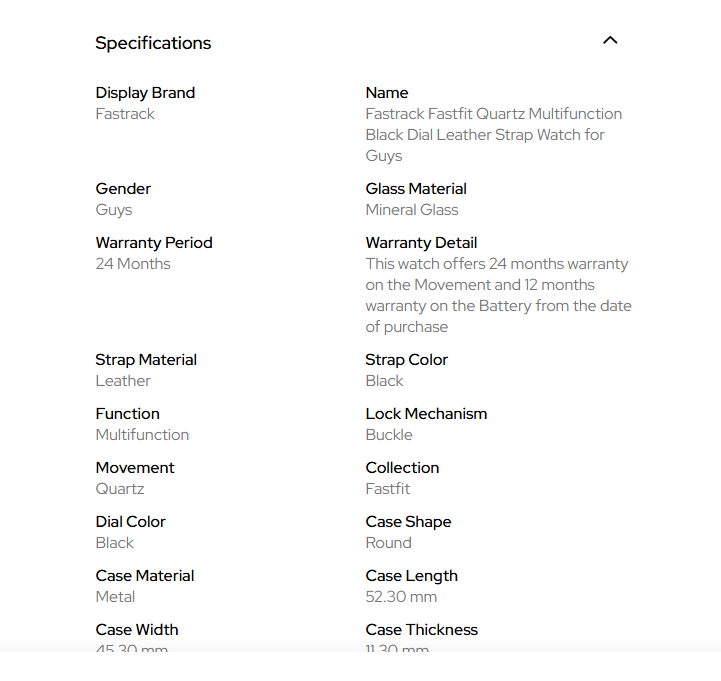Click the Warranty Detail paragraph text
Viewport: 721px width, 681px height.
498,295
